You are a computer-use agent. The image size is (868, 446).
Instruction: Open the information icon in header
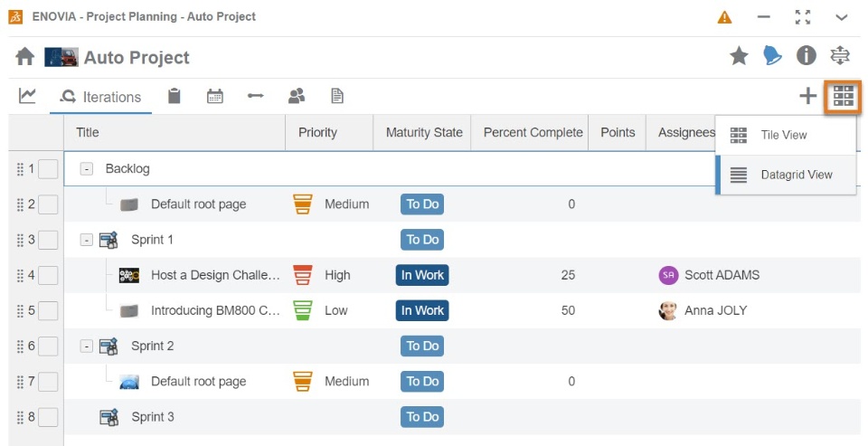click(807, 56)
